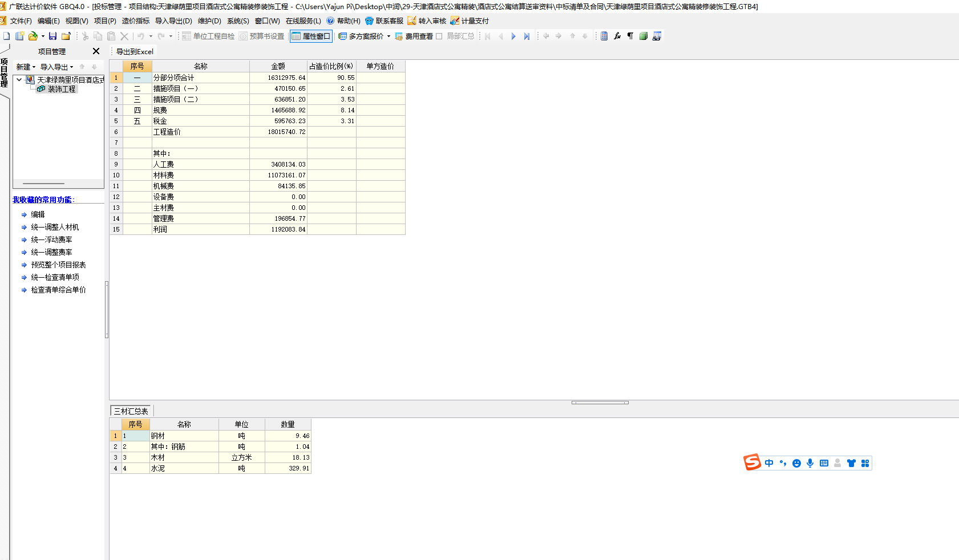Open the 编辑(E) menu
Image resolution: width=959 pixels, height=560 pixels.
pos(48,21)
